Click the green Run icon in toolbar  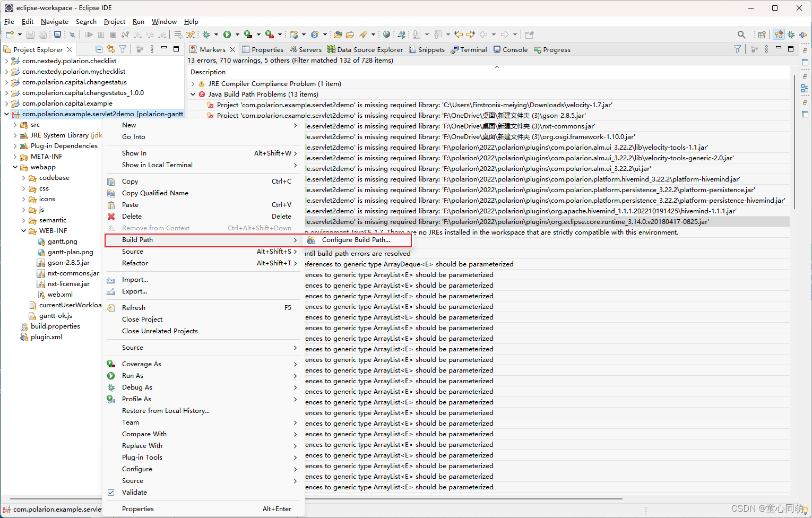point(227,34)
